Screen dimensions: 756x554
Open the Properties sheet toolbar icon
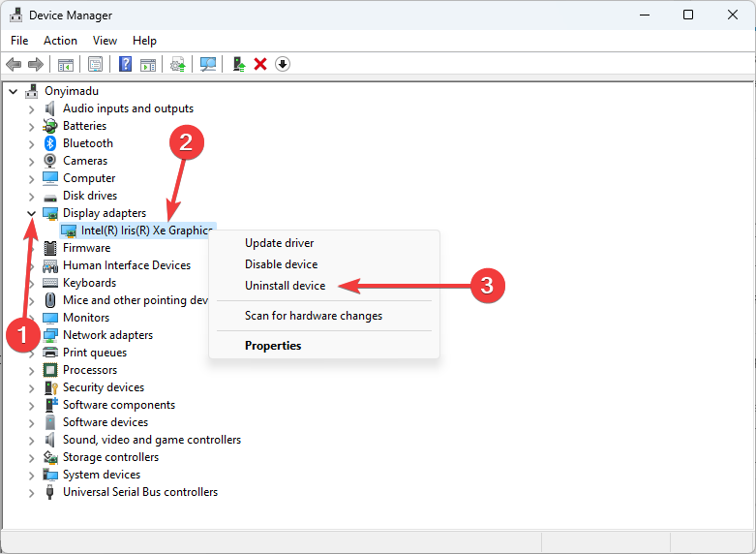pos(96,64)
